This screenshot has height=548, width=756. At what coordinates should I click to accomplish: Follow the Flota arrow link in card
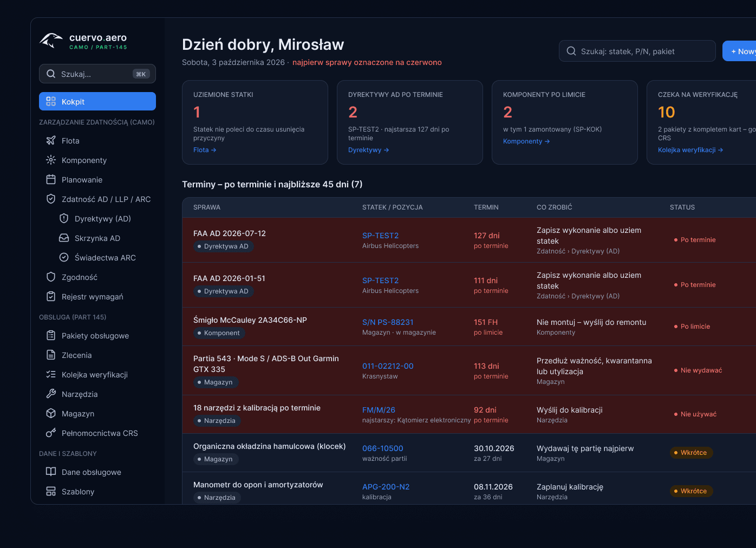pos(205,150)
